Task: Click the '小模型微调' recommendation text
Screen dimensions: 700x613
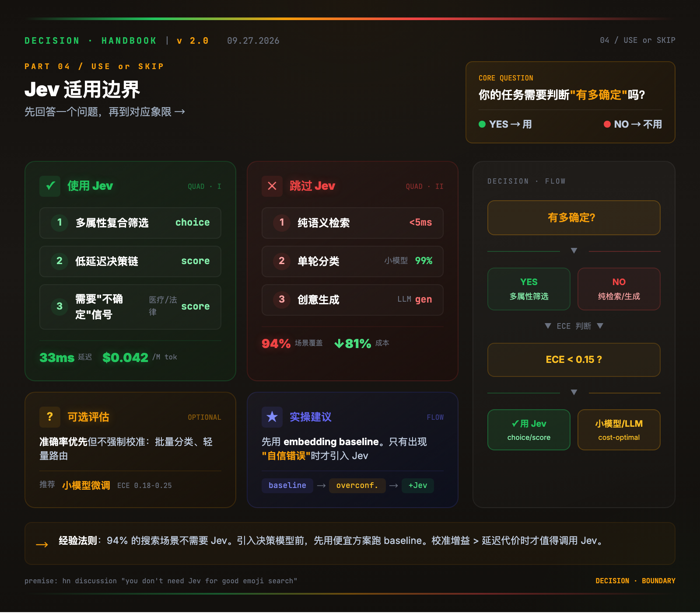Action: [86, 485]
